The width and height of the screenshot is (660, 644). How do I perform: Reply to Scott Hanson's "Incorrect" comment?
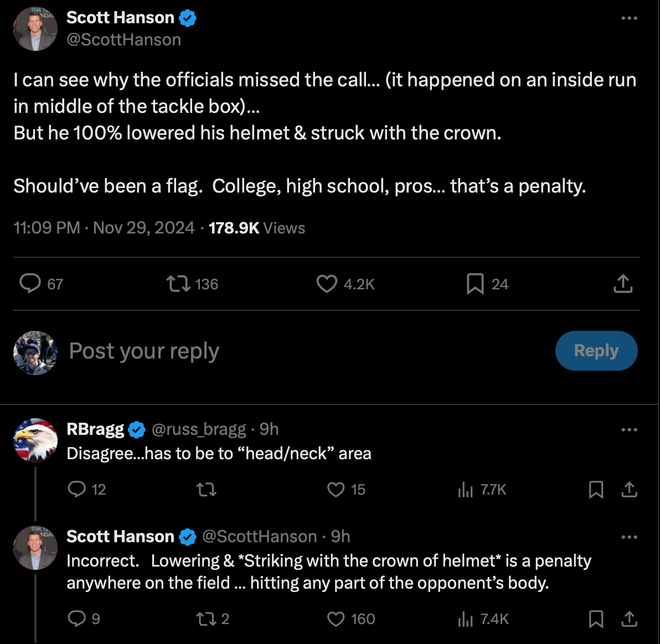(x=76, y=619)
